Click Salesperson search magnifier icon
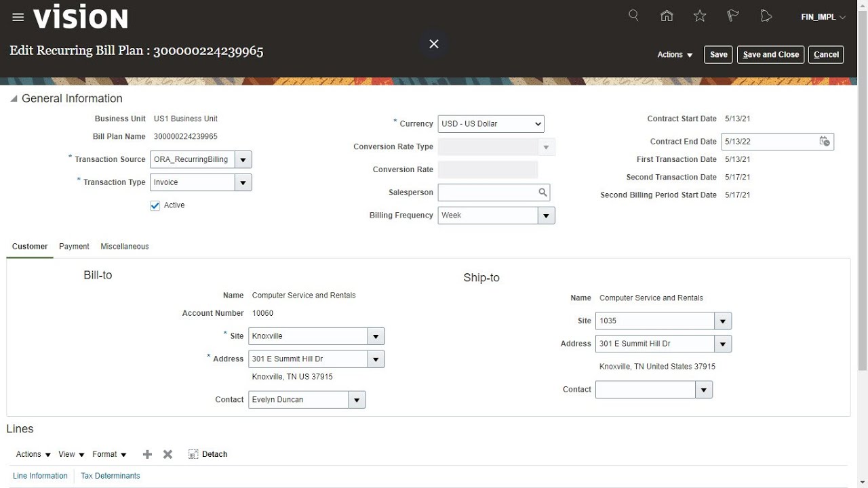The height and width of the screenshot is (488, 868). click(542, 192)
